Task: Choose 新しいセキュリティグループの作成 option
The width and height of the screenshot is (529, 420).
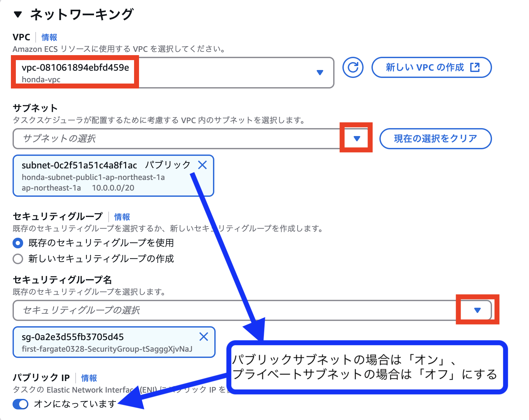Action: [x=18, y=259]
